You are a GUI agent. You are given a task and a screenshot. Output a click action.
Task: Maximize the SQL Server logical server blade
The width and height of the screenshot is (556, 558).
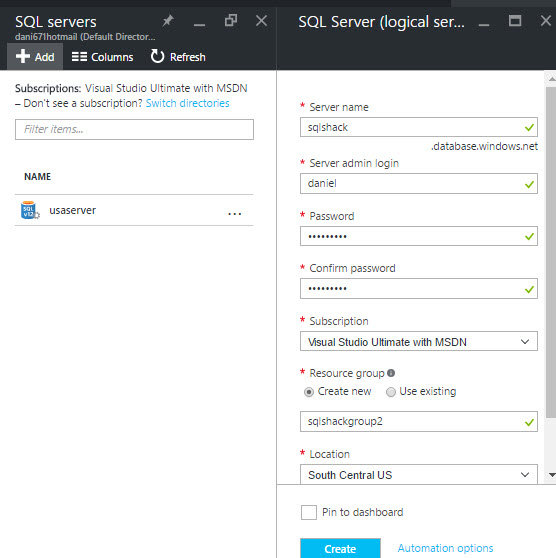coord(515,21)
